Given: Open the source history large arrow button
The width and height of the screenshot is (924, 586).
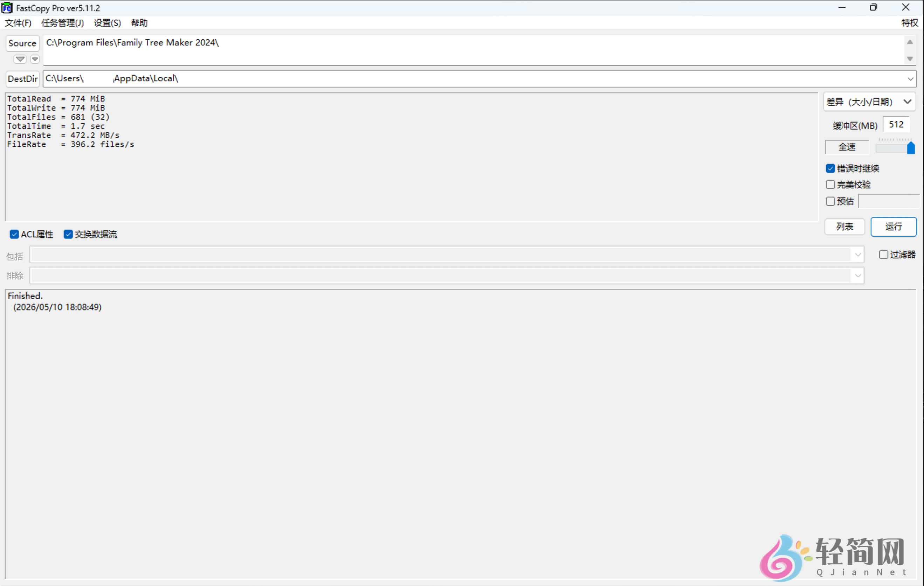Looking at the screenshot, I should click(x=20, y=59).
